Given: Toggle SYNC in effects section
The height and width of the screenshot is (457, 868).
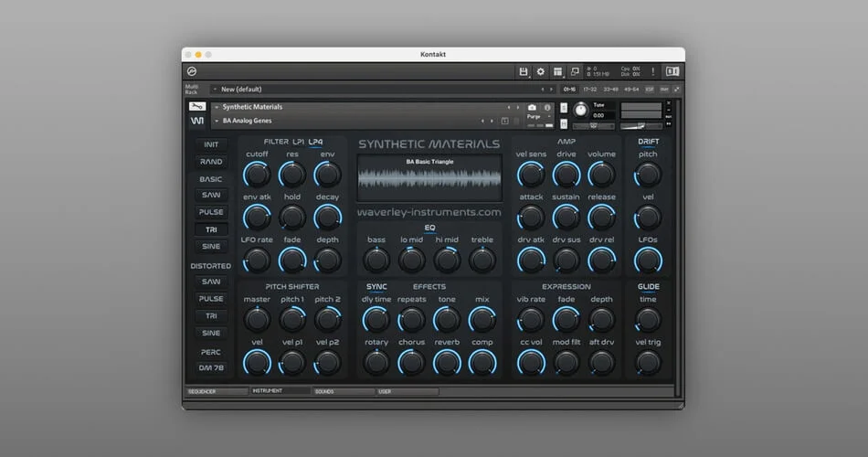Looking at the screenshot, I should coord(376,286).
